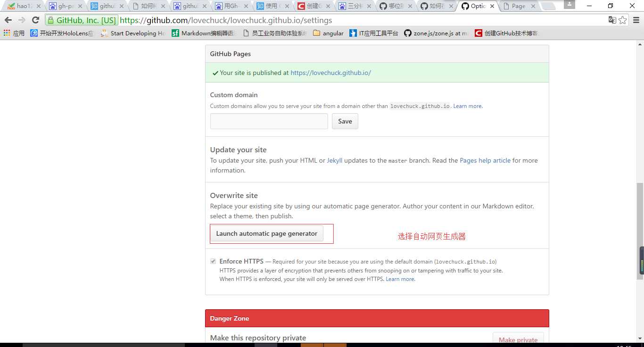Click the Custom domain text field

coord(269,121)
